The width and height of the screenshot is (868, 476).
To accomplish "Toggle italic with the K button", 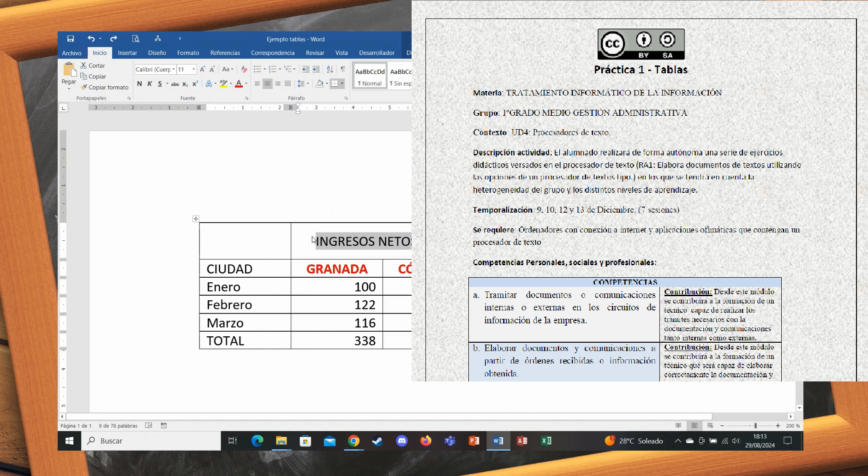I will click(x=150, y=83).
